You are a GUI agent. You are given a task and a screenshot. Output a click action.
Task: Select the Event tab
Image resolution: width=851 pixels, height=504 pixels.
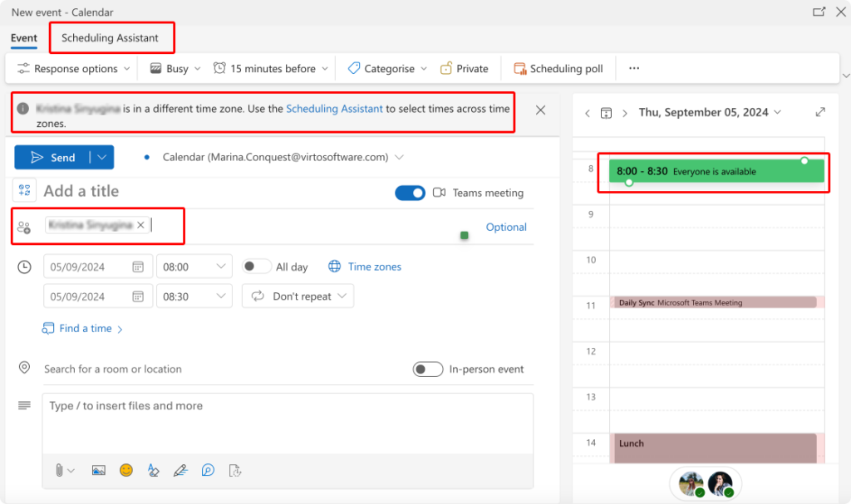24,38
